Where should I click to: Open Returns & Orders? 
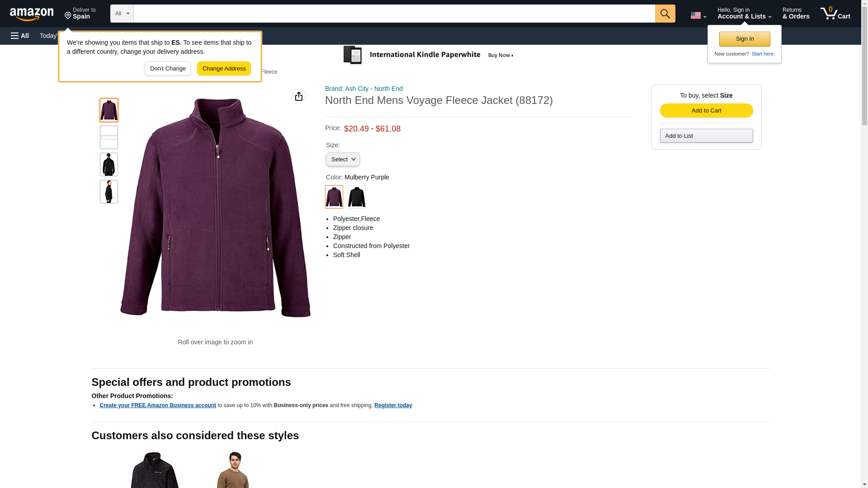coord(796,14)
